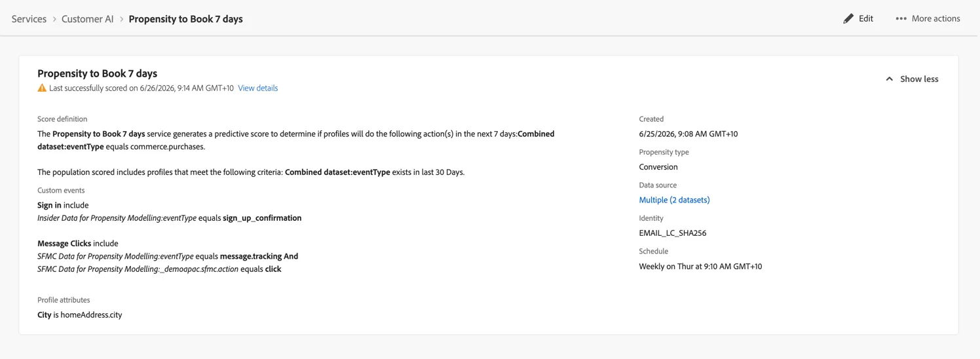Image resolution: width=980 pixels, height=359 pixels.
Task: Go to Customer AI breadcrumb
Action: [x=87, y=19]
